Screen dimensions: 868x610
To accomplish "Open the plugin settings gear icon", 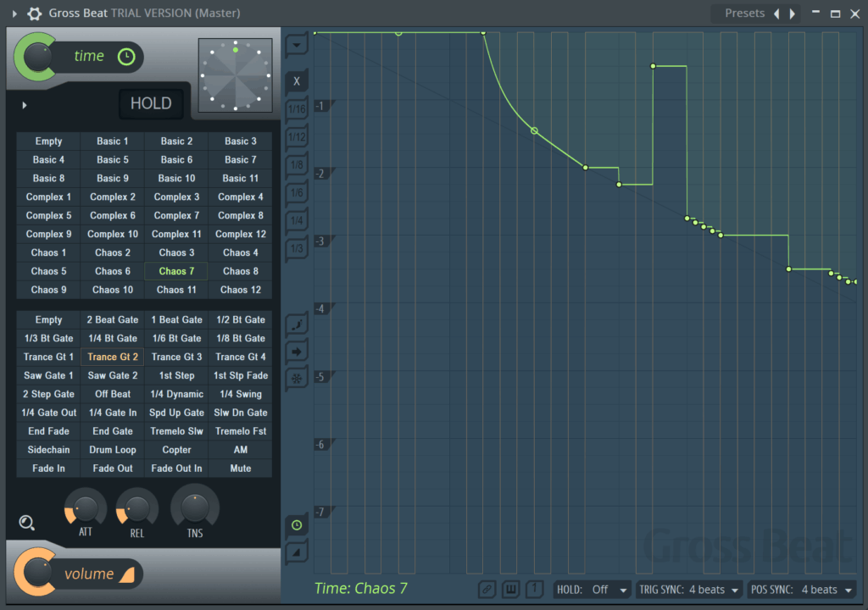I will pyautogui.click(x=34, y=14).
